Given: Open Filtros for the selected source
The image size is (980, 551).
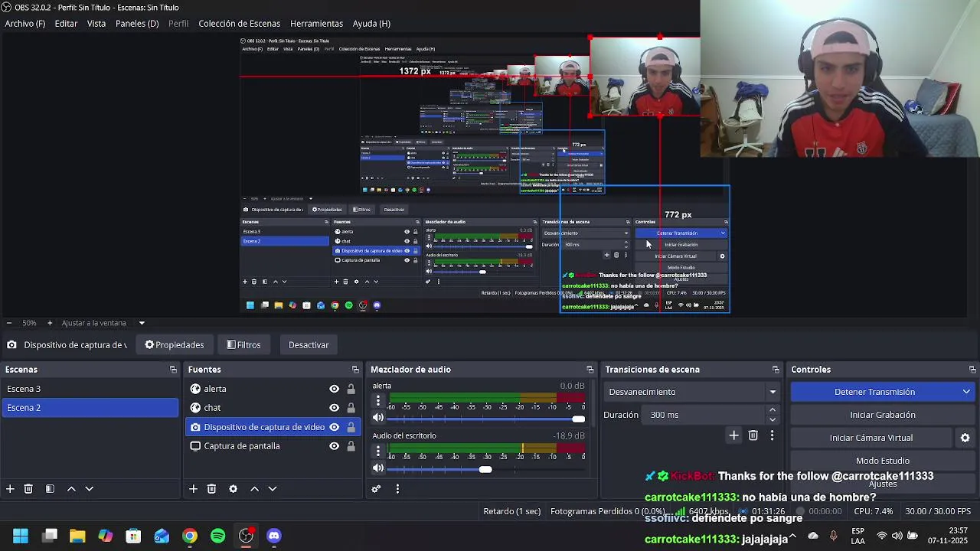Looking at the screenshot, I should click(x=243, y=345).
